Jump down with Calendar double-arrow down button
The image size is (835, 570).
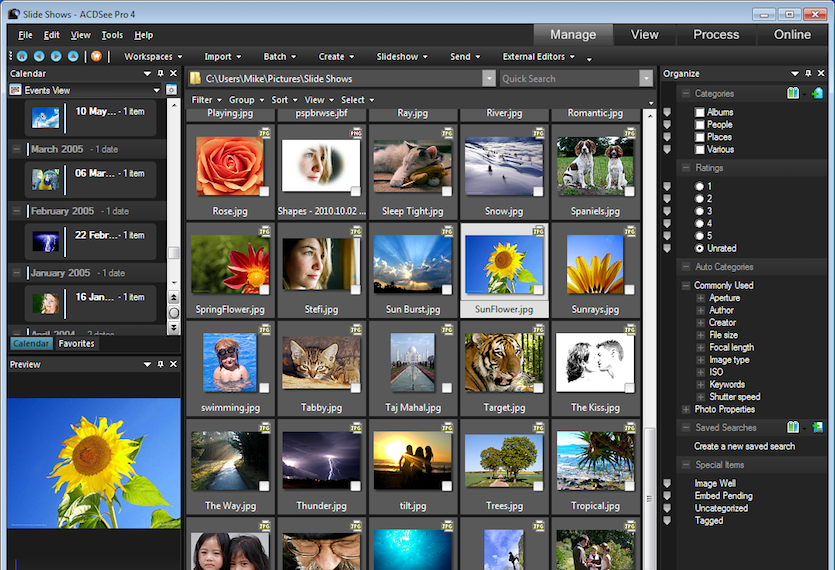click(174, 328)
